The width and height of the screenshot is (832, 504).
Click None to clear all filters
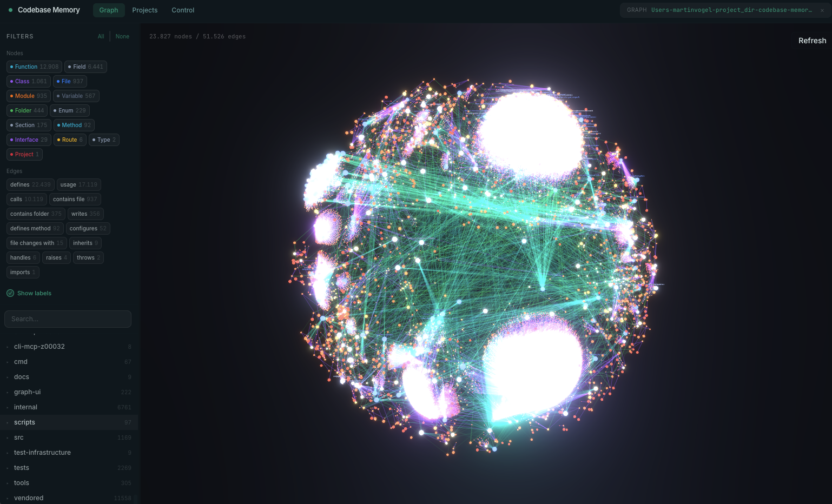[x=122, y=36]
